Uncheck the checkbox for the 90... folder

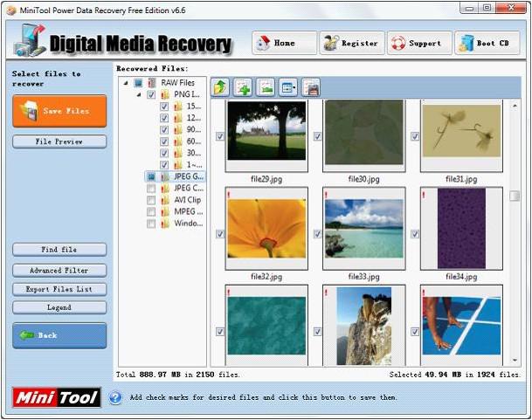tap(164, 130)
